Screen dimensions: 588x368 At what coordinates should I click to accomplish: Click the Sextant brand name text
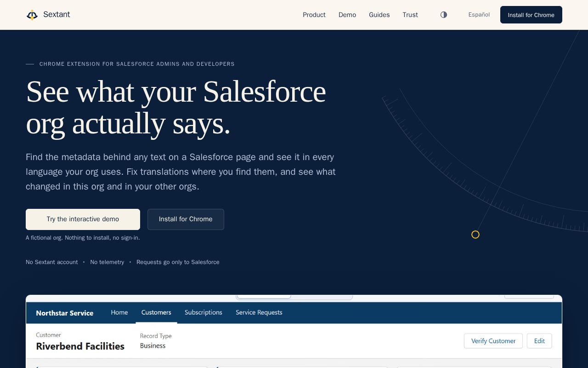pyautogui.click(x=57, y=14)
